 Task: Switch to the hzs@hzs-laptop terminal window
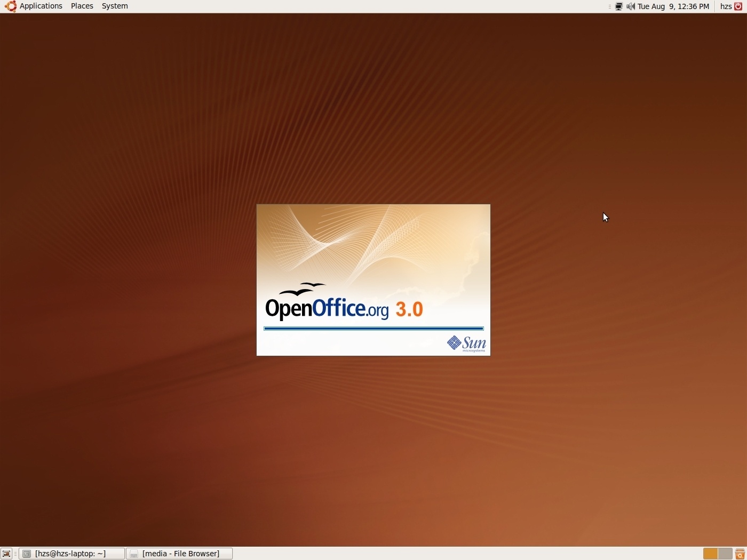72,554
